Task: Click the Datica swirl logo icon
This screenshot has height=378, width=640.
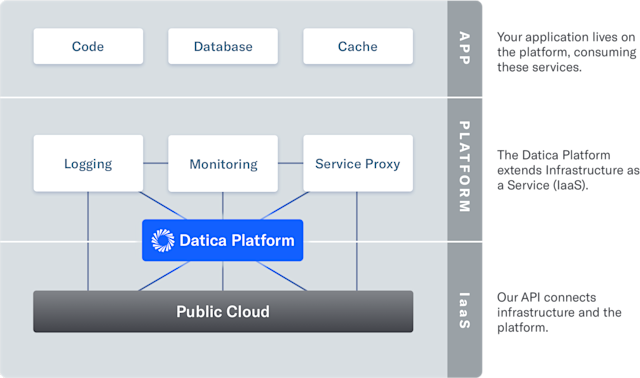Action: click(x=163, y=240)
